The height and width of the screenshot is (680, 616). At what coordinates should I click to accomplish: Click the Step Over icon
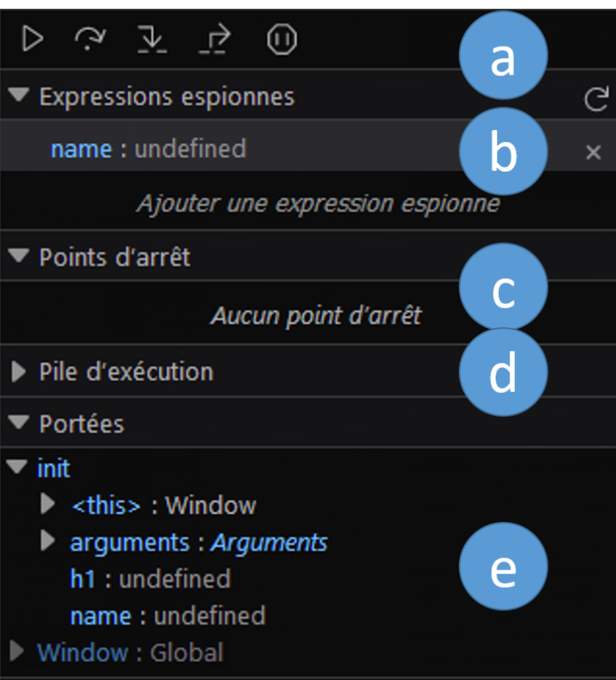point(90,39)
